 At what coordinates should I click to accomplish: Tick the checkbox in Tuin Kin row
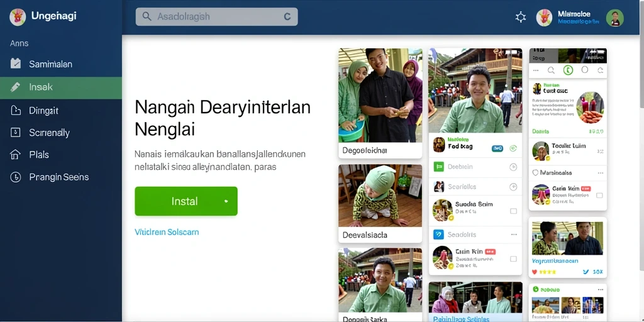[x=513, y=258]
